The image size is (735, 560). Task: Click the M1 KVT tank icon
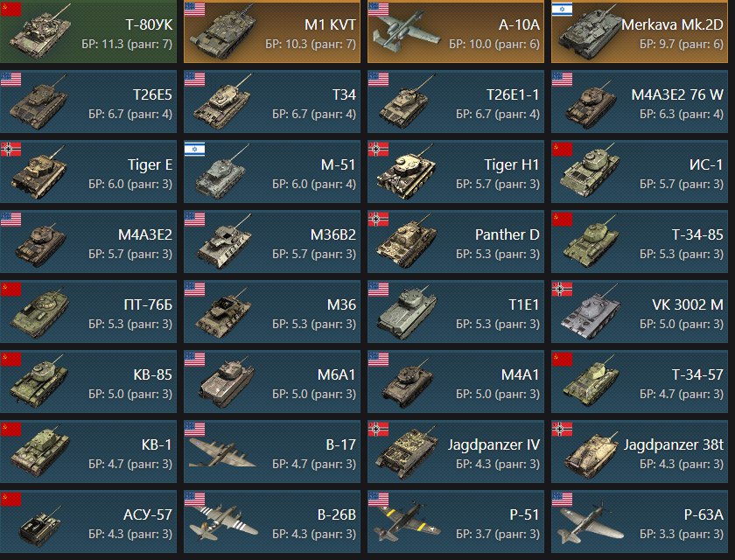(223, 32)
